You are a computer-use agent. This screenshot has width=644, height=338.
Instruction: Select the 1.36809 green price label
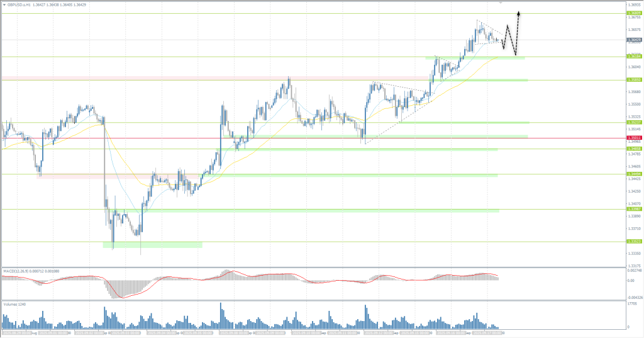633,13
